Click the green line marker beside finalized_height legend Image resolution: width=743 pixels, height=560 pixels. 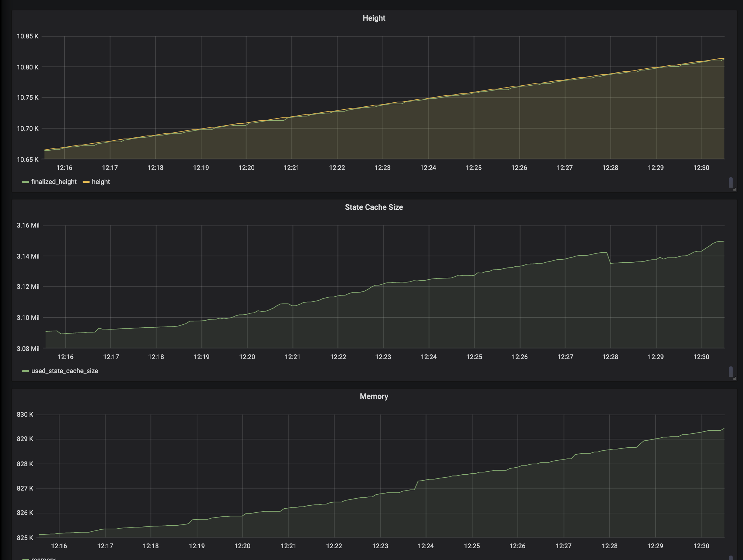25,182
